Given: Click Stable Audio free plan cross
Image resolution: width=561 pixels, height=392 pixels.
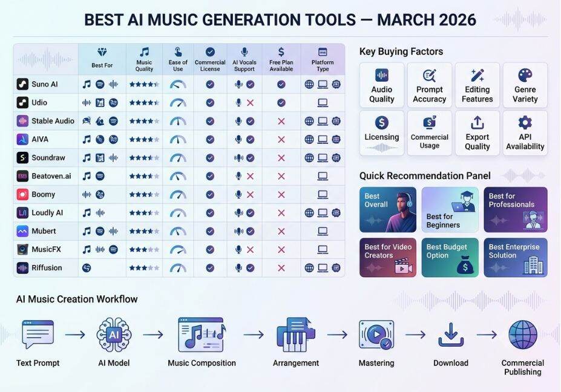Looking at the screenshot, I should [x=281, y=121].
